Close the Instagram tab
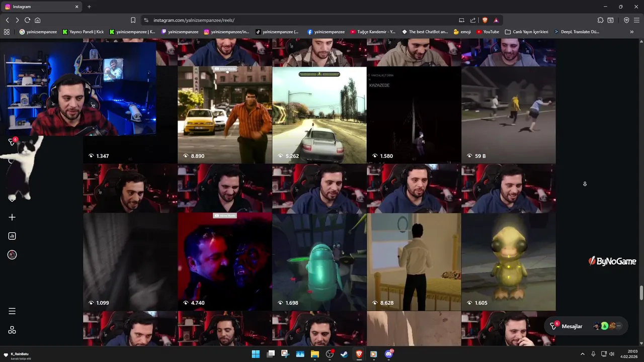 pyautogui.click(x=77, y=7)
